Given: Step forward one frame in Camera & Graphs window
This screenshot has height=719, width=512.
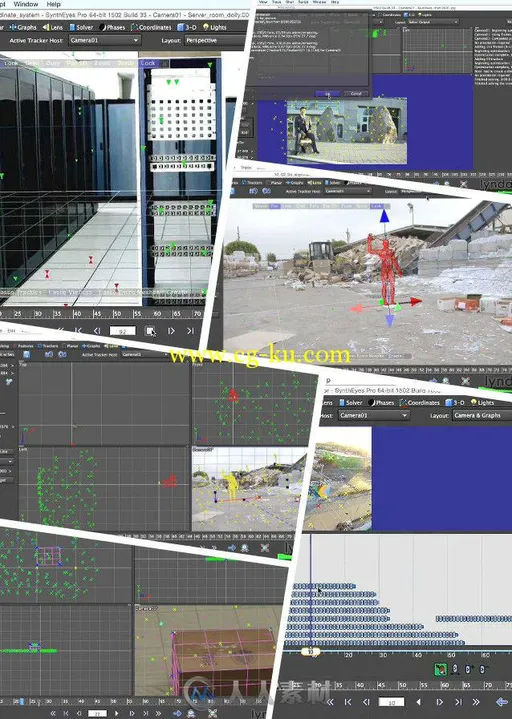Looking at the screenshot, I should point(439,702).
